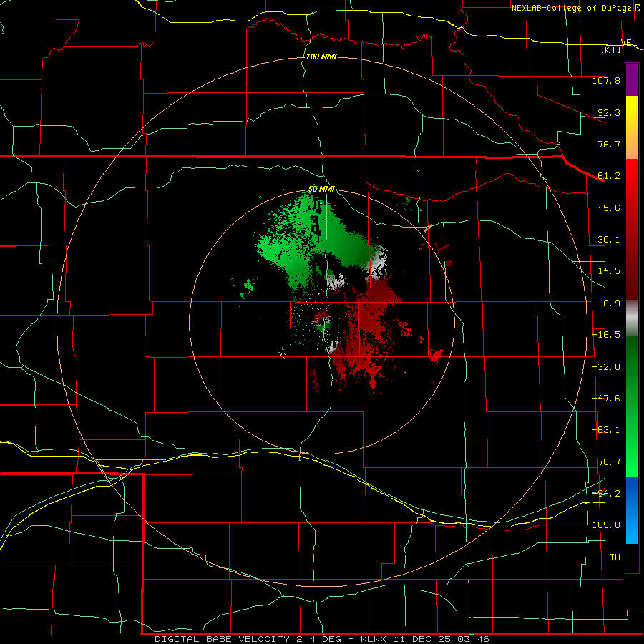Click the 11 DEC 25 date text
The width and height of the screenshot is (644, 644).
[x=422, y=639]
